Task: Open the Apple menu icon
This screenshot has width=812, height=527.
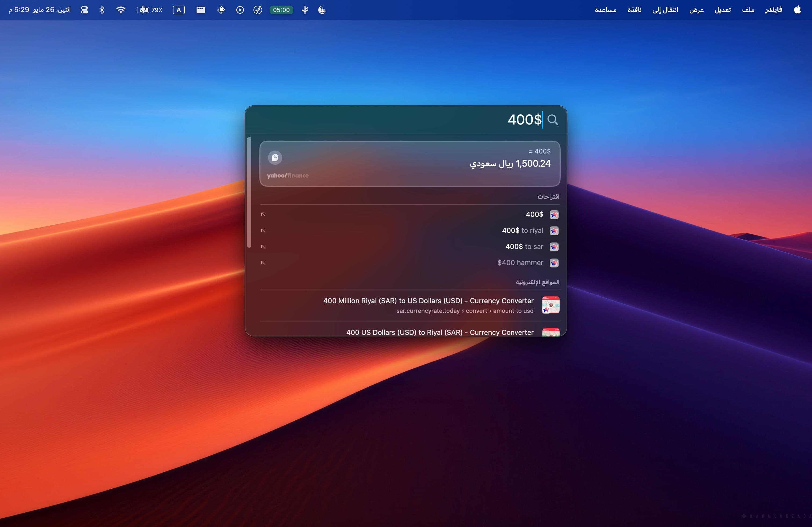Action: tap(797, 10)
